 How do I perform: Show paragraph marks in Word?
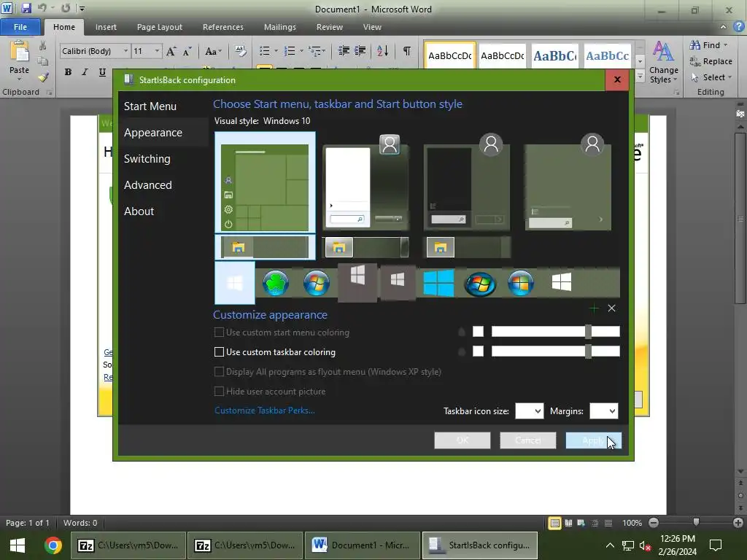[x=407, y=50]
